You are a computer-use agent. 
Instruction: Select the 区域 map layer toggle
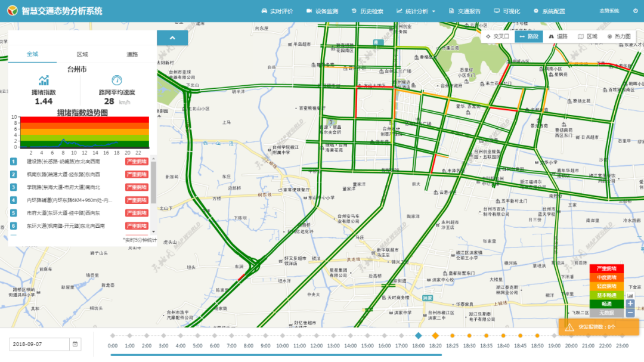(588, 36)
